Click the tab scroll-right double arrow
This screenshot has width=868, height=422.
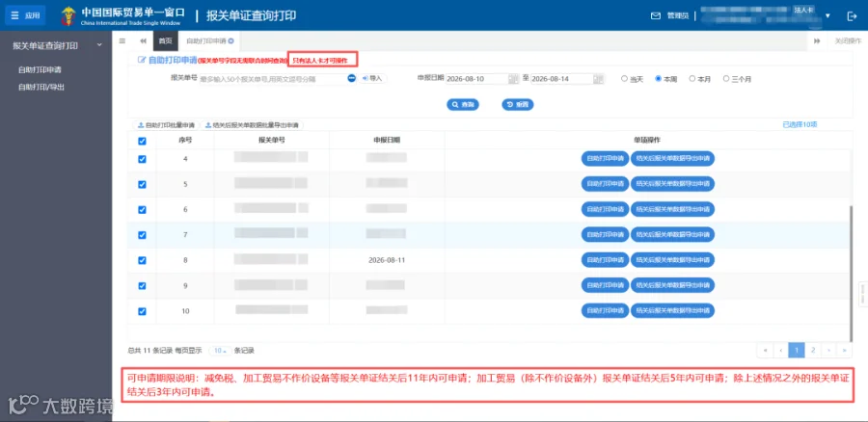coord(817,40)
